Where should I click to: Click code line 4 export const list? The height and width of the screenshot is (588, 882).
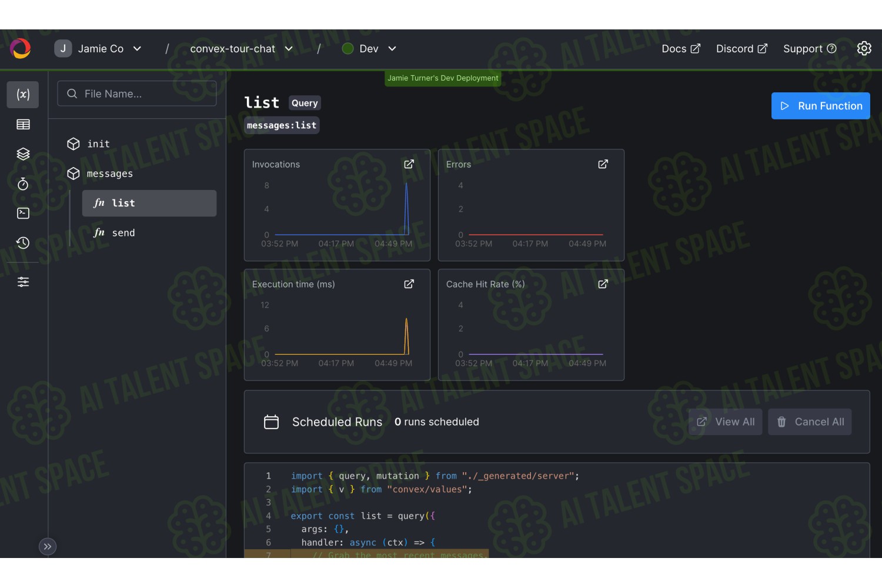tap(363, 516)
